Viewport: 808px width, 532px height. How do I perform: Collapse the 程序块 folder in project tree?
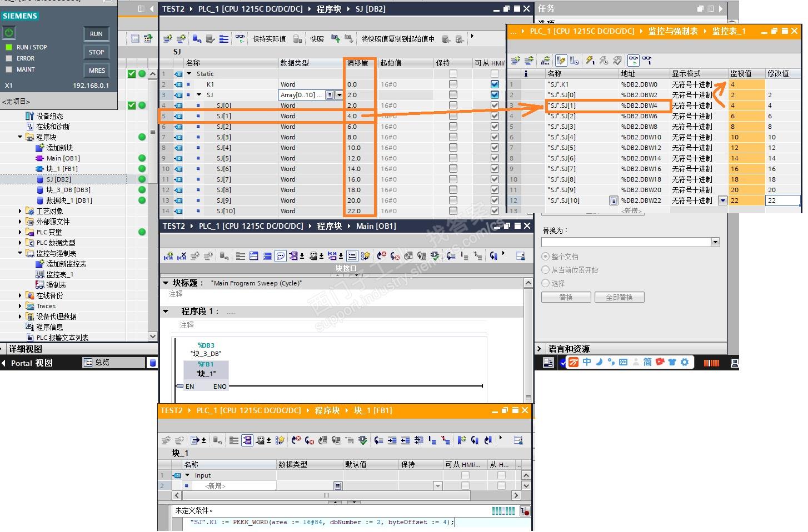(x=20, y=137)
